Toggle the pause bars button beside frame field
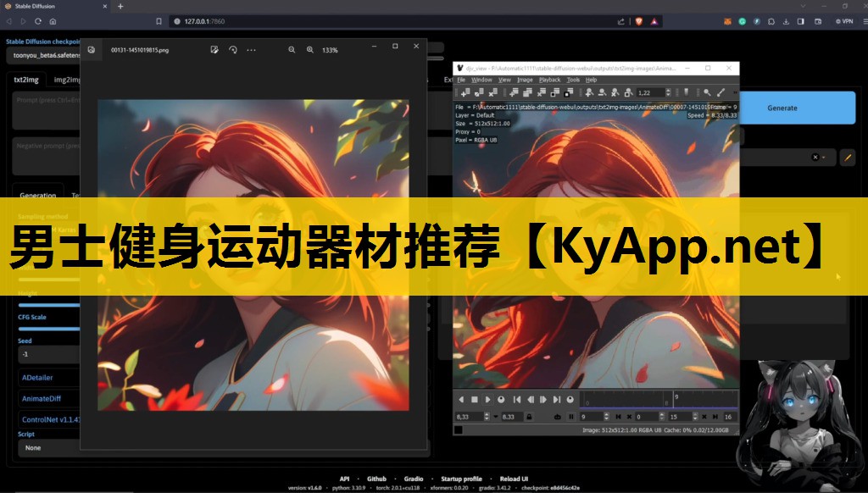868x493 pixels. (x=571, y=417)
